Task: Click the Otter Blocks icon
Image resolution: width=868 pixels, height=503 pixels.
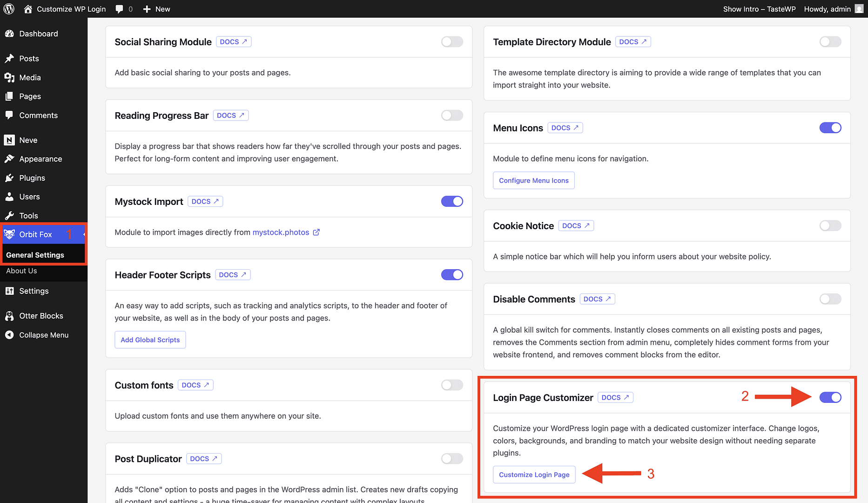Action: [10, 316]
